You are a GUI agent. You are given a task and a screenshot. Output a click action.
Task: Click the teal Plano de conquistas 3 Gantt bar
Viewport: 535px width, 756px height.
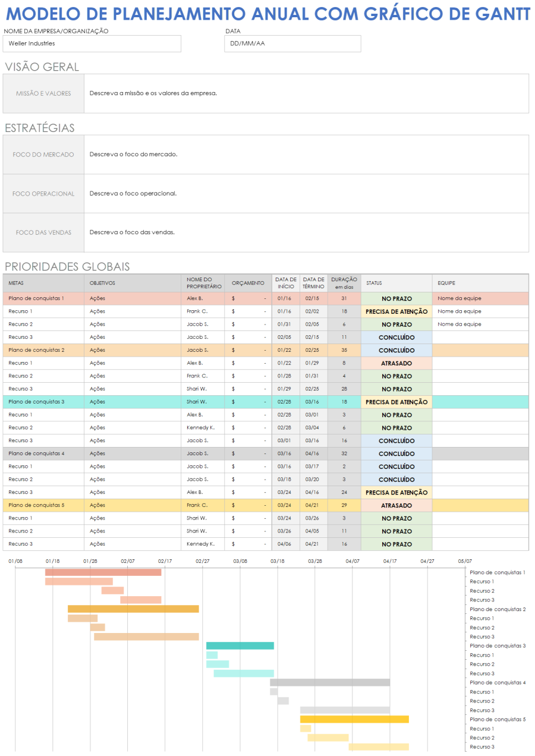pyautogui.click(x=240, y=646)
